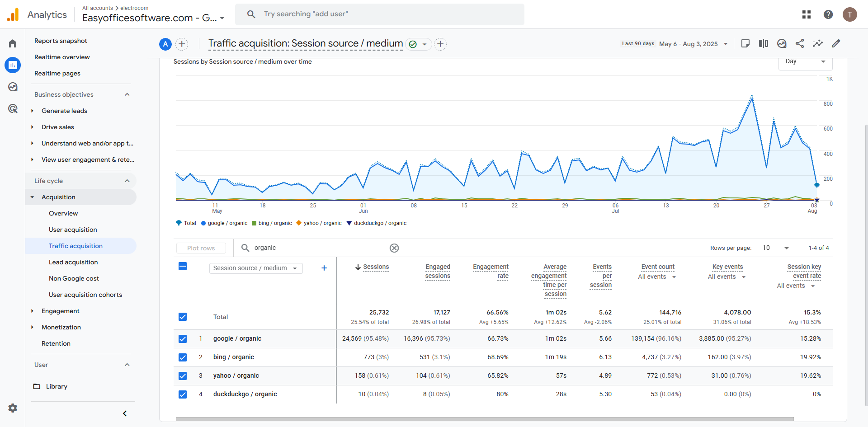This screenshot has height=427, width=868.
Task: Open the Rows per page dropdown
Action: (x=775, y=248)
